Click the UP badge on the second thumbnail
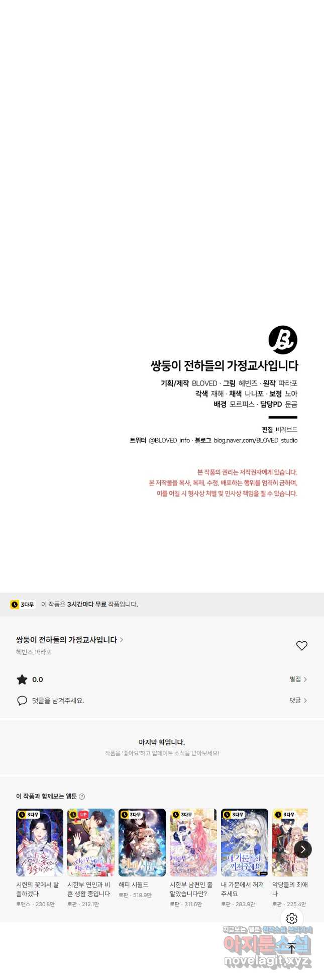The width and height of the screenshot is (324, 980). (83, 815)
